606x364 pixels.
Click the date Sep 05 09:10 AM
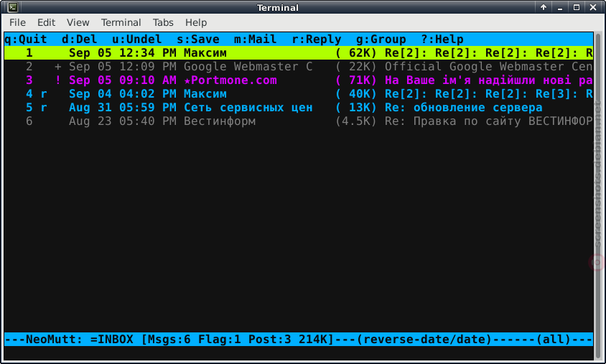[x=123, y=80]
